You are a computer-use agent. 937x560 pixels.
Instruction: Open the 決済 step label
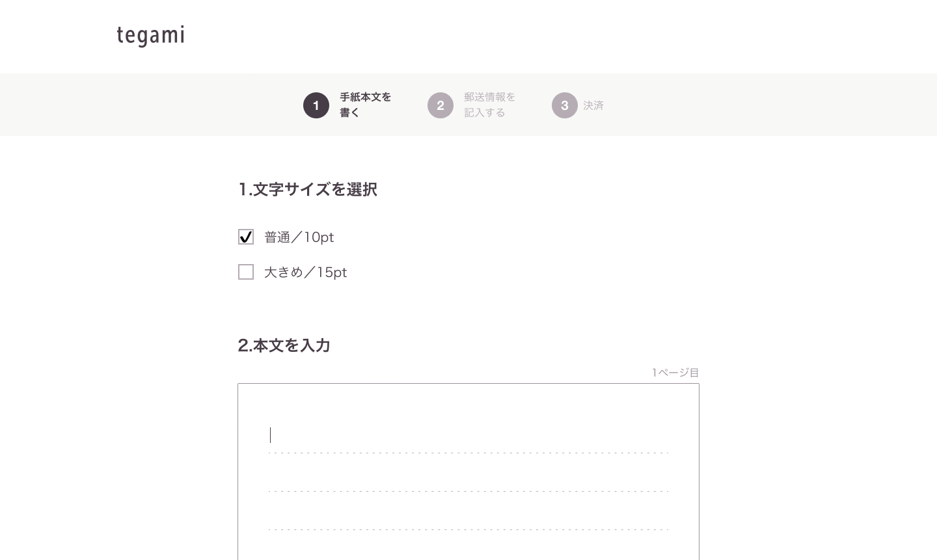click(593, 105)
